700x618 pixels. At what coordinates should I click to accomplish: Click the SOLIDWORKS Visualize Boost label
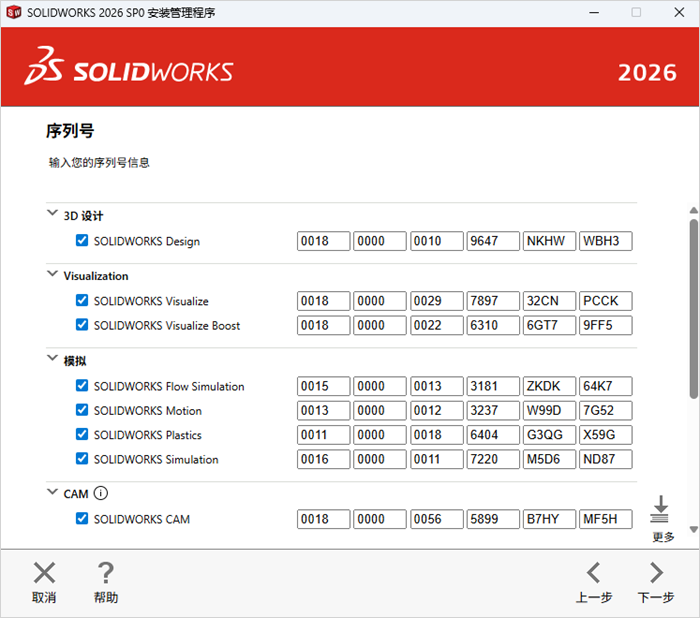click(x=167, y=326)
